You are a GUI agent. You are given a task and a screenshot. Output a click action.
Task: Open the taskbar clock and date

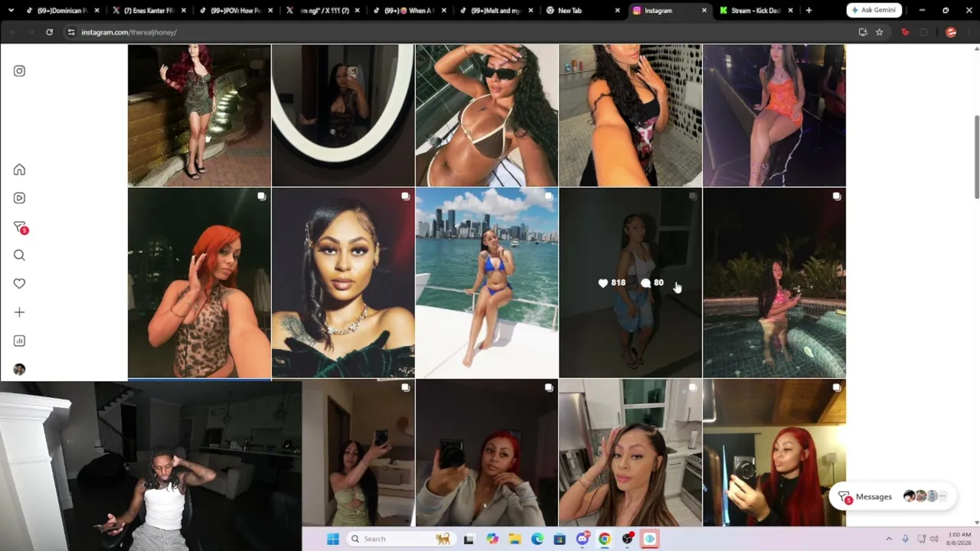click(959, 539)
